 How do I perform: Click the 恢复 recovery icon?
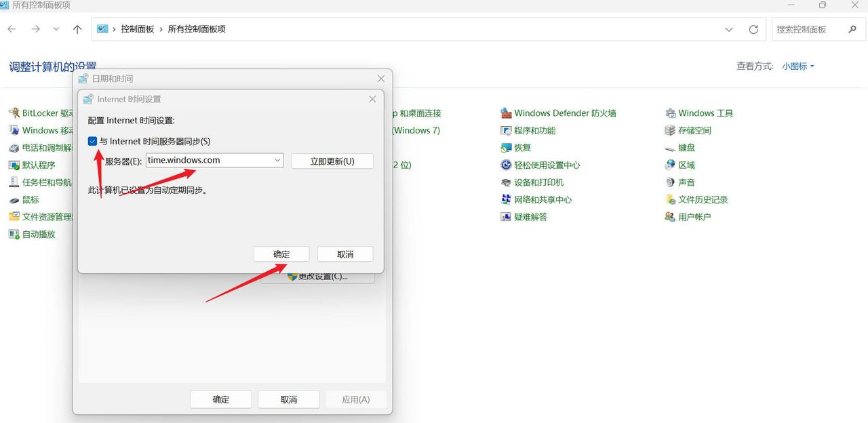[506, 148]
